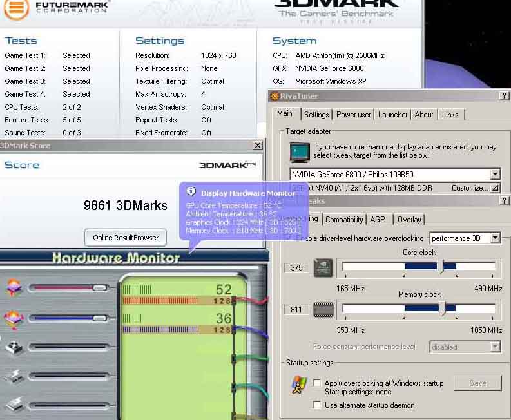511x420 pixels.
Task: Open the Force constant performance level dropdown
Action: [495, 347]
